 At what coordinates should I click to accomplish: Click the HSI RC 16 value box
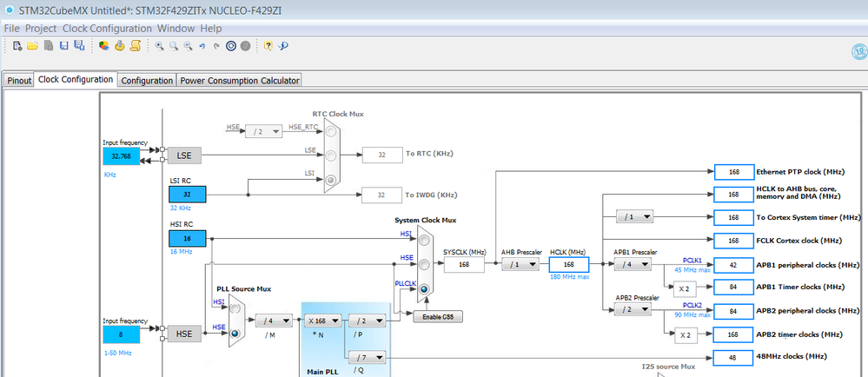[x=187, y=239]
